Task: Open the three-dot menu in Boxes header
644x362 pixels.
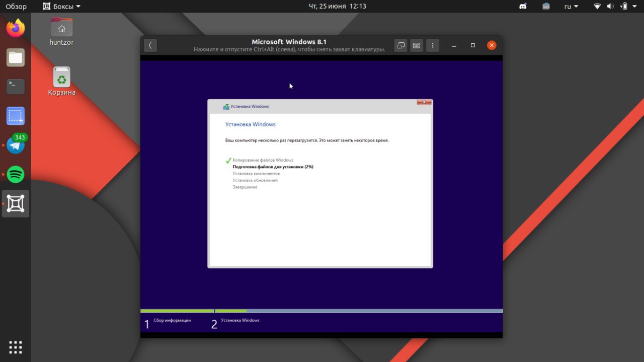Action: (433, 45)
